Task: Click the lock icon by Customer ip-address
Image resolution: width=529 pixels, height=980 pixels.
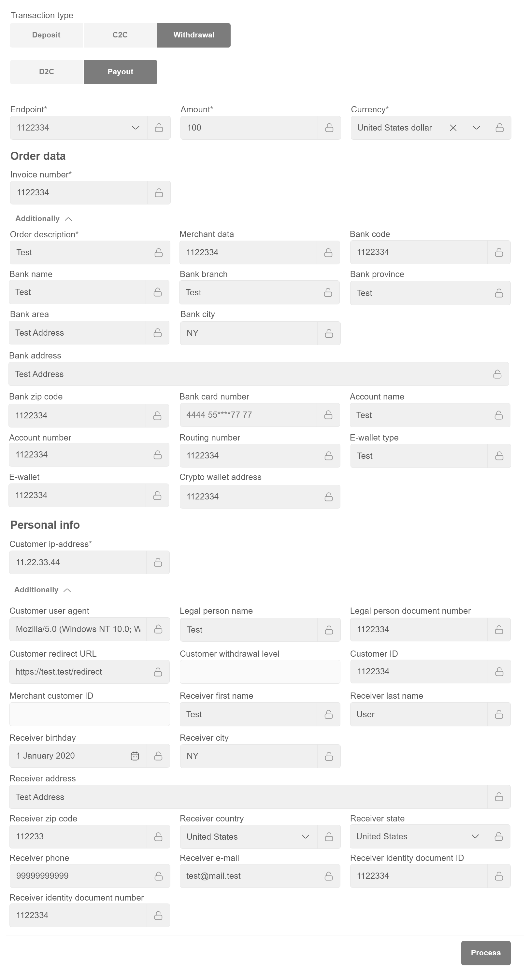Action: [x=158, y=562]
